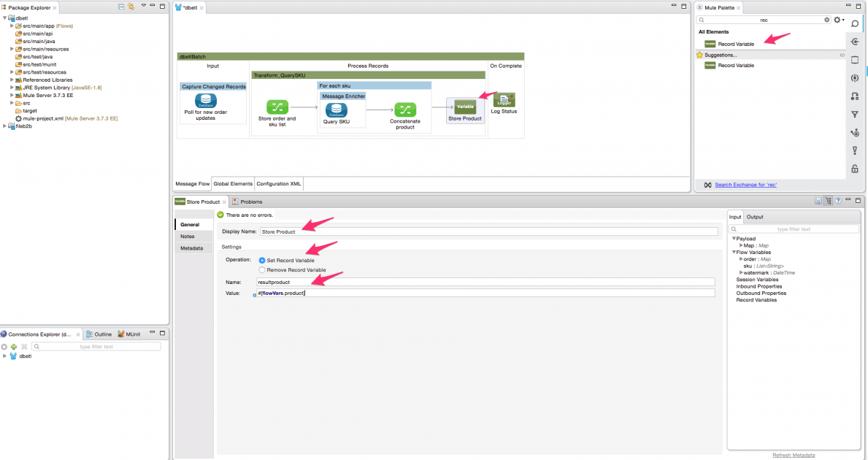The width and height of the screenshot is (868, 460).
Task: Click the Scopes category icon in the palette sidebar
Action: tap(855, 60)
